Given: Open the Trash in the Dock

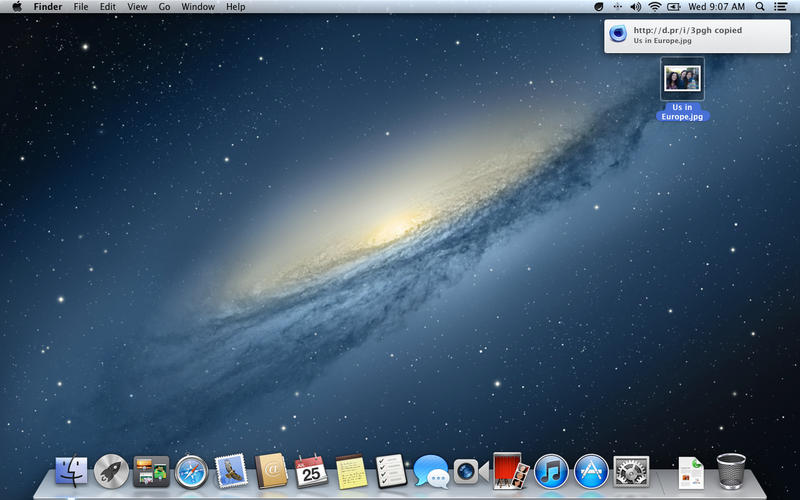Looking at the screenshot, I should [731, 470].
